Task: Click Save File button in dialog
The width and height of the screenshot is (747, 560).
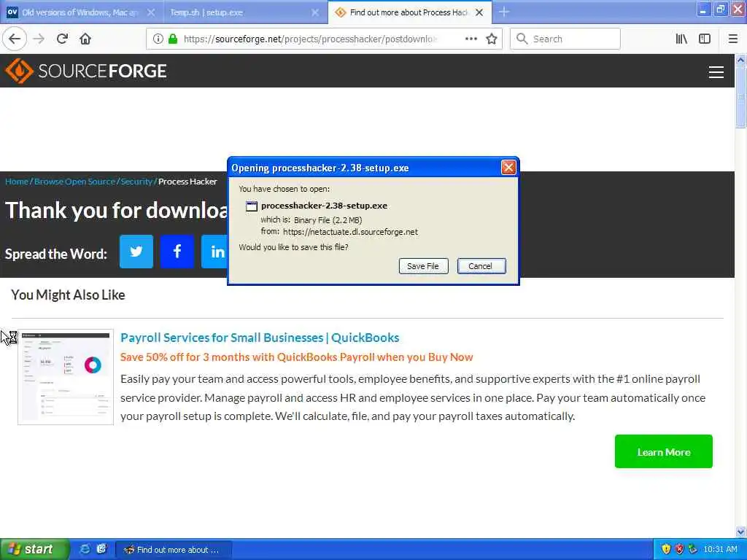Action: point(423,265)
